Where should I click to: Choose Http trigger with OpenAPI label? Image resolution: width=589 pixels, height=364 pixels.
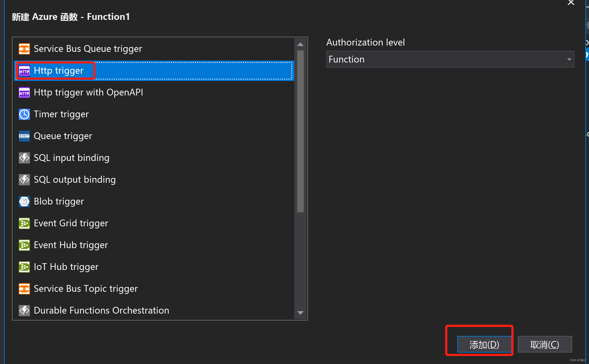88,93
